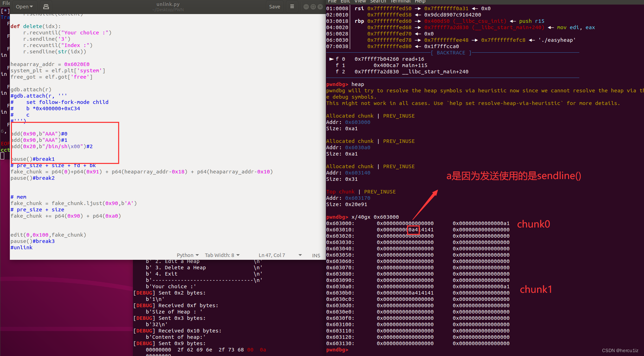
Task: Click the f 1 main+115 backtrace frame
Action: click(381, 65)
